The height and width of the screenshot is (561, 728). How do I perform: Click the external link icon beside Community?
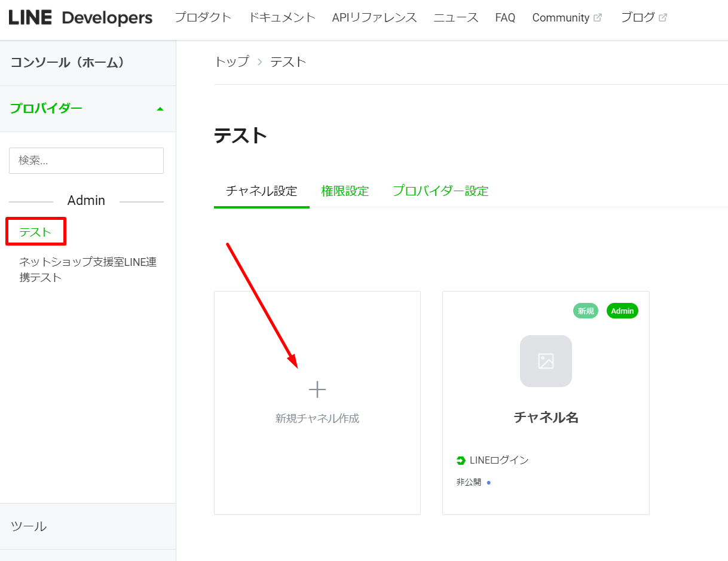(x=598, y=18)
